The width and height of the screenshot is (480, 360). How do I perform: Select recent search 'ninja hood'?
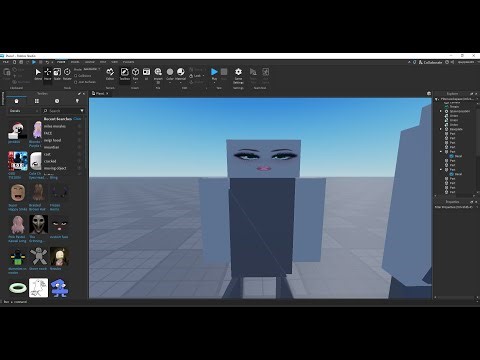[x=52, y=140]
